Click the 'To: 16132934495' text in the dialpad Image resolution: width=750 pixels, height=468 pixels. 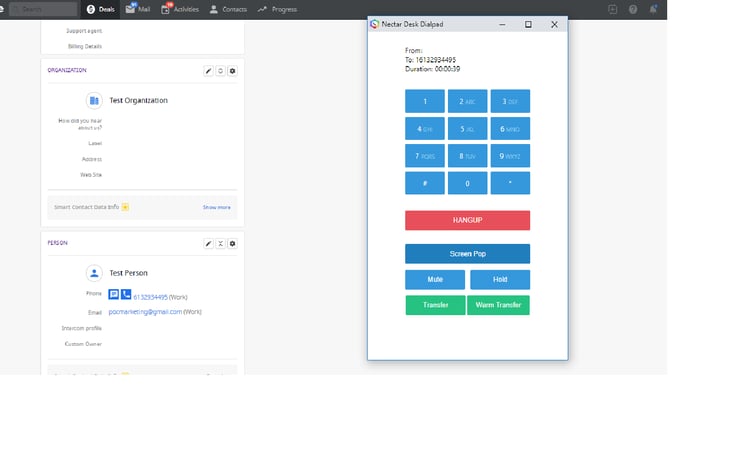tap(430, 60)
